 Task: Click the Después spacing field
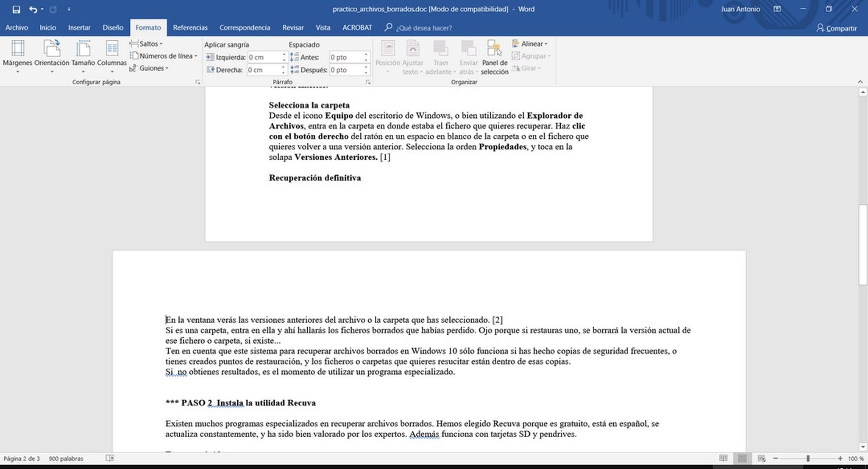(x=345, y=70)
